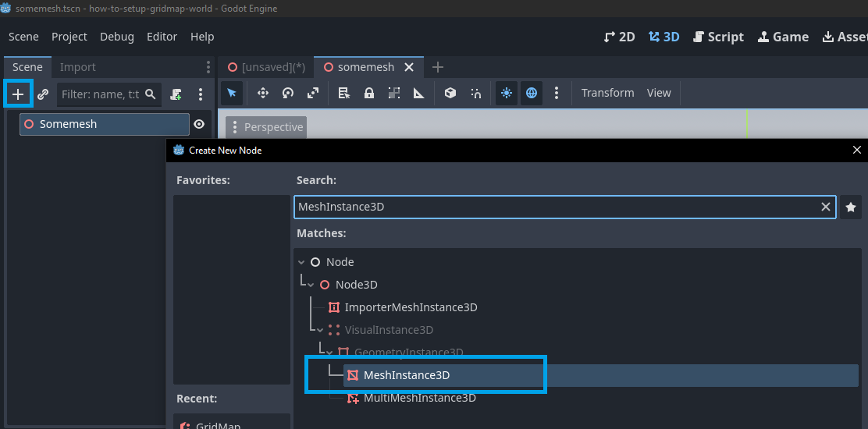Click the Attach Script icon in Scene dock
This screenshot has width=868, height=429.
point(176,94)
